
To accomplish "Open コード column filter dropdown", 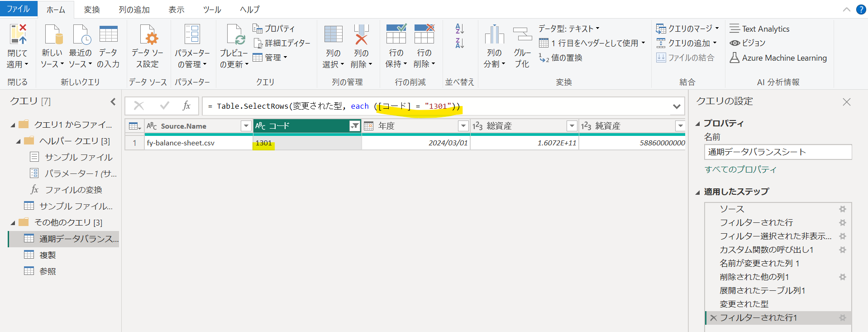I will click(355, 126).
